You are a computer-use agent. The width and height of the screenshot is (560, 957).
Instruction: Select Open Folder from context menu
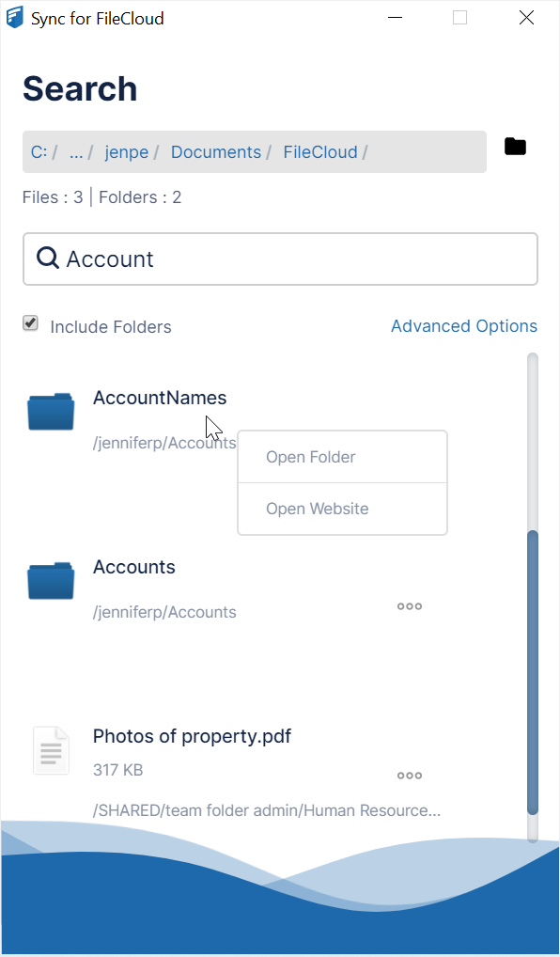coord(311,456)
